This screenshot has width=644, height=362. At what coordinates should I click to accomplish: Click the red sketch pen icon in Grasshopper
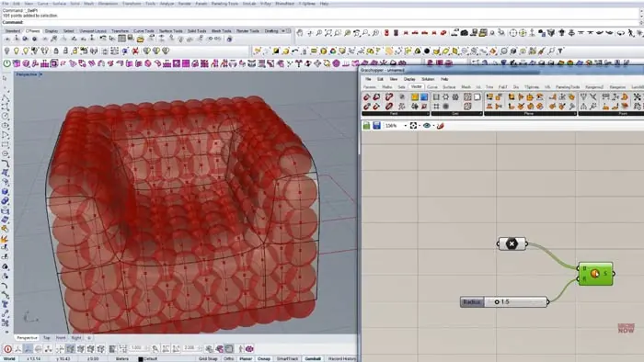pos(441,126)
